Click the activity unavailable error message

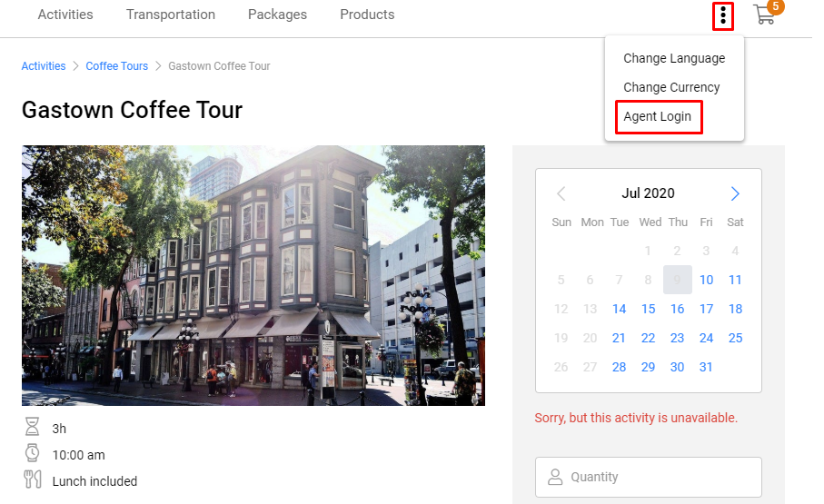coord(636,418)
